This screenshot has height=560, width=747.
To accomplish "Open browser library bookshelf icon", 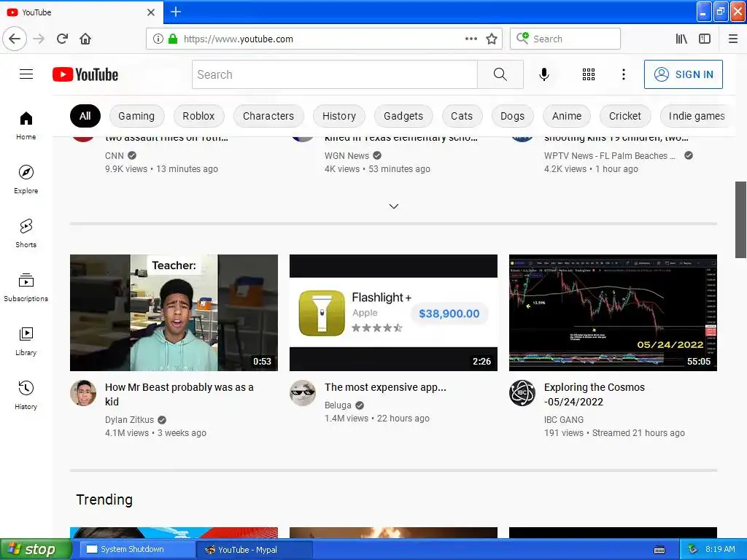I will [681, 39].
